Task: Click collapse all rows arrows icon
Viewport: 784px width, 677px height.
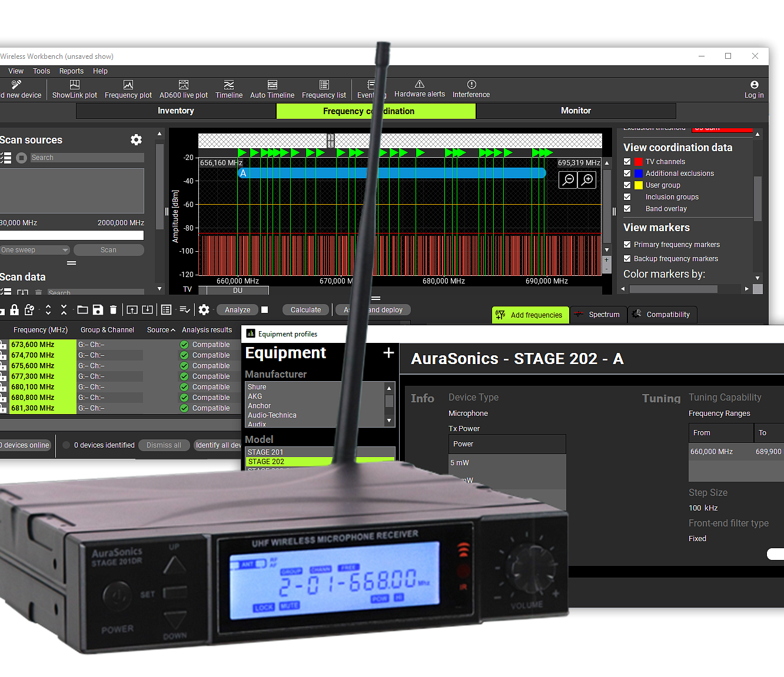Action: tap(64, 309)
